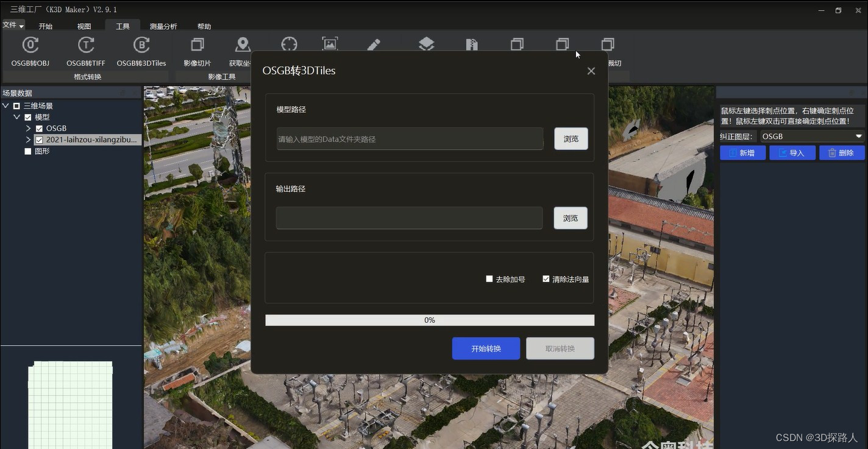Collapse the 模型 tree node
Image resolution: width=868 pixels, height=449 pixels.
click(16, 117)
